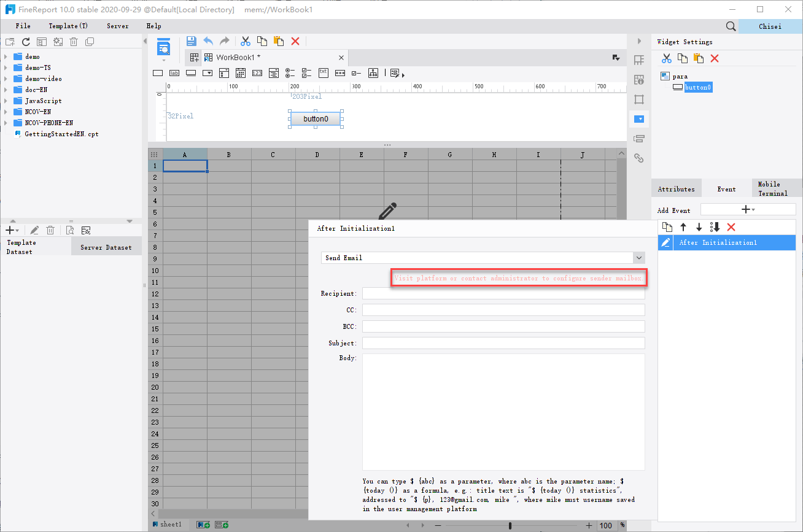Viewport: 803px width, 532px height.
Task: Undo the last action in main toolbar
Action: (208, 41)
